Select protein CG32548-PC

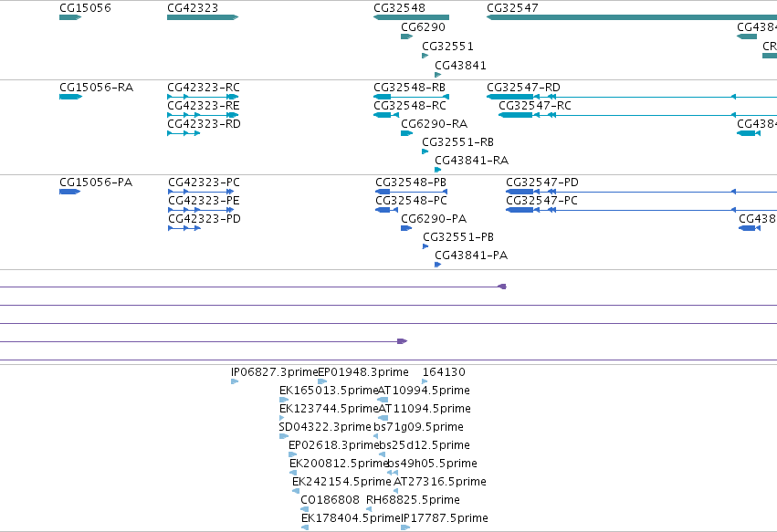click(386, 210)
